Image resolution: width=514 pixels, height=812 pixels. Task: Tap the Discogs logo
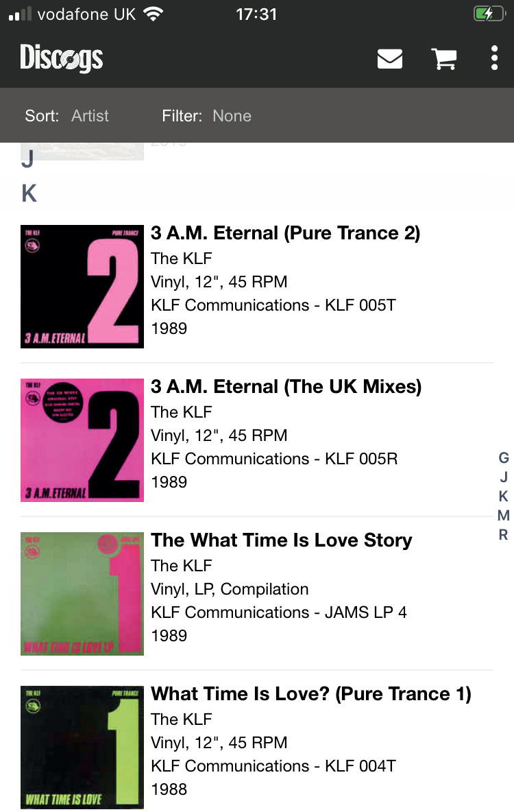61,58
